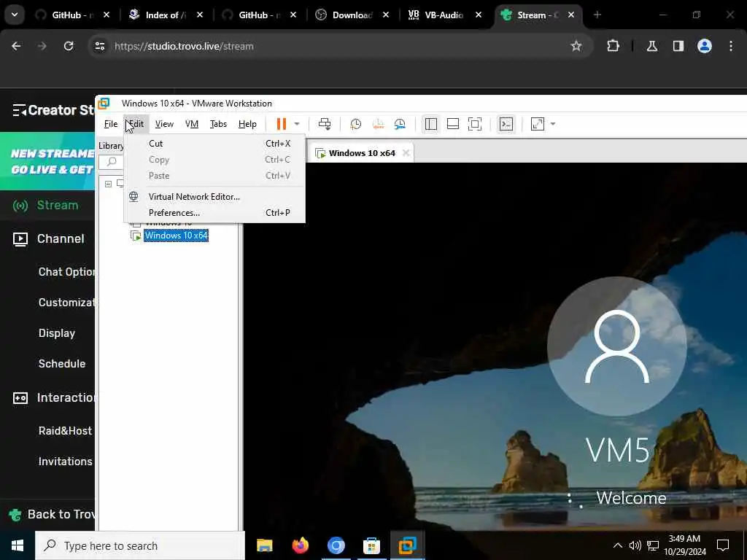This screenshot has width=747, height=560.
Task: Expand the power options dropdown arrow next to pause
Action: pyautogui.click(x=297, y=124)
